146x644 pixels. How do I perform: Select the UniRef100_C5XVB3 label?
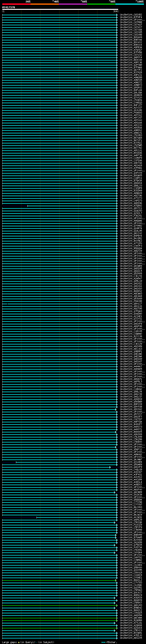click(x=131, y=135)
